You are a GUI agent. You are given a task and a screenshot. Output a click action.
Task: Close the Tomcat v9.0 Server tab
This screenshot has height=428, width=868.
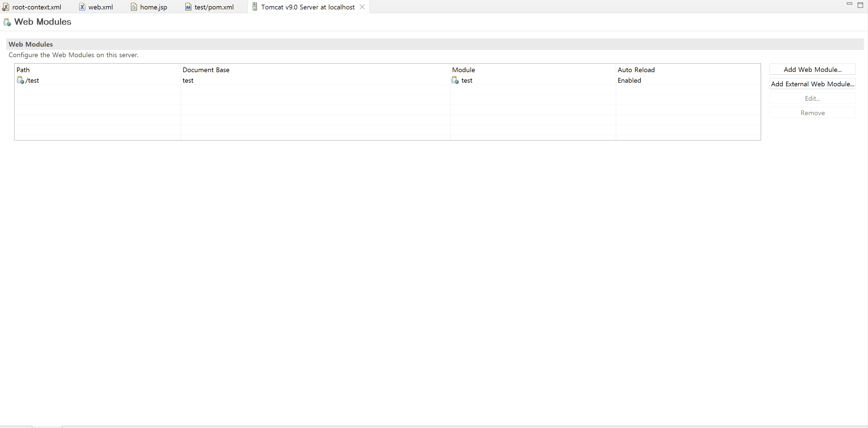coord(362,7)
